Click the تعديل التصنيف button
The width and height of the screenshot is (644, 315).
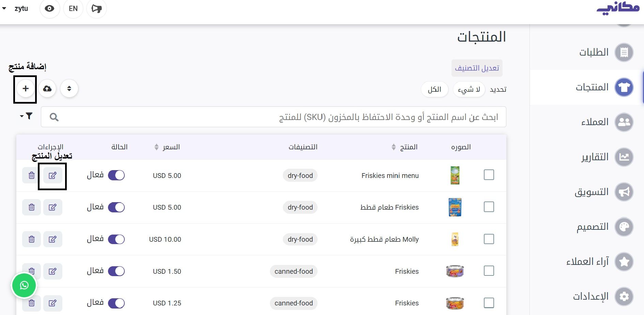477,68
